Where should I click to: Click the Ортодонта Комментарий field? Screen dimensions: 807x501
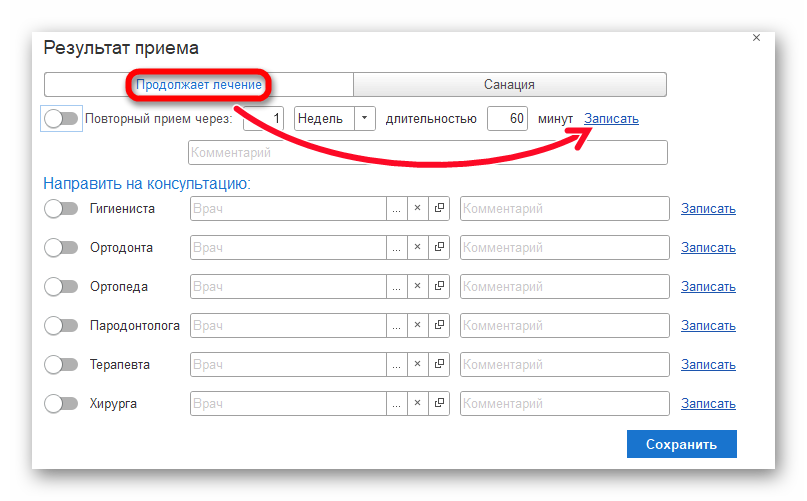tap(565, 248)
